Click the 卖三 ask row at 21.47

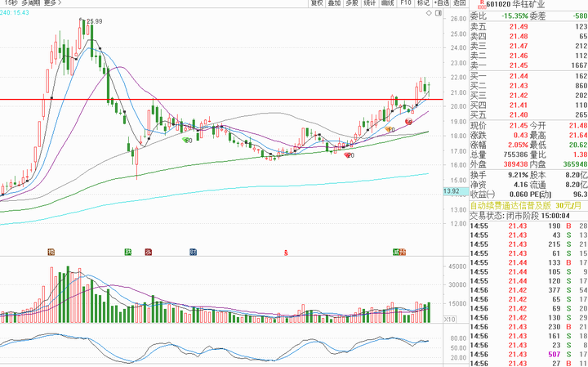pos(528,46)
